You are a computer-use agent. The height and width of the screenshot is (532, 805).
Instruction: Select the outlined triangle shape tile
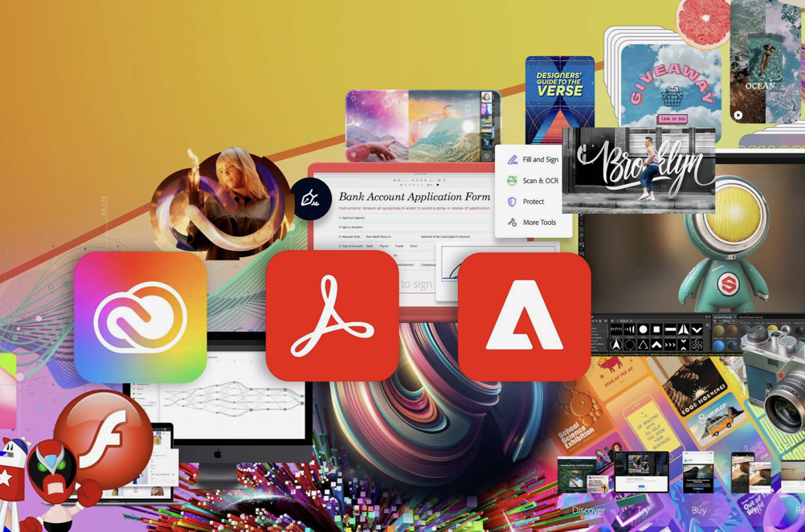(x=644, y=345)
